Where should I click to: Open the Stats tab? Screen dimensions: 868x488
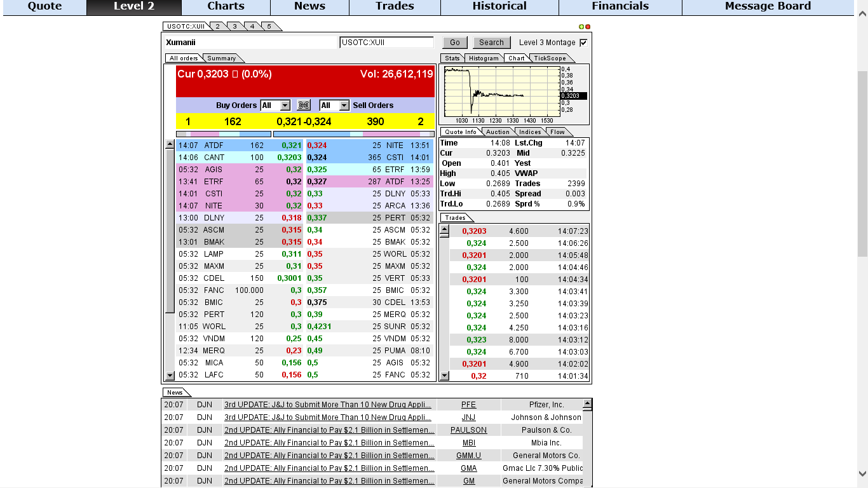click(452, 58)
